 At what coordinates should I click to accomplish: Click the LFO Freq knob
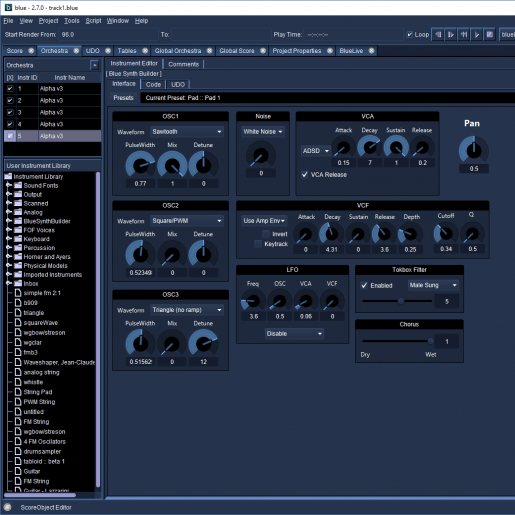point(253,301)
